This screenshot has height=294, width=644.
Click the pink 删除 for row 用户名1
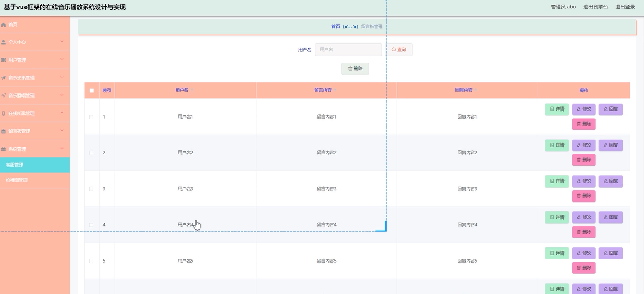point(584,124)
